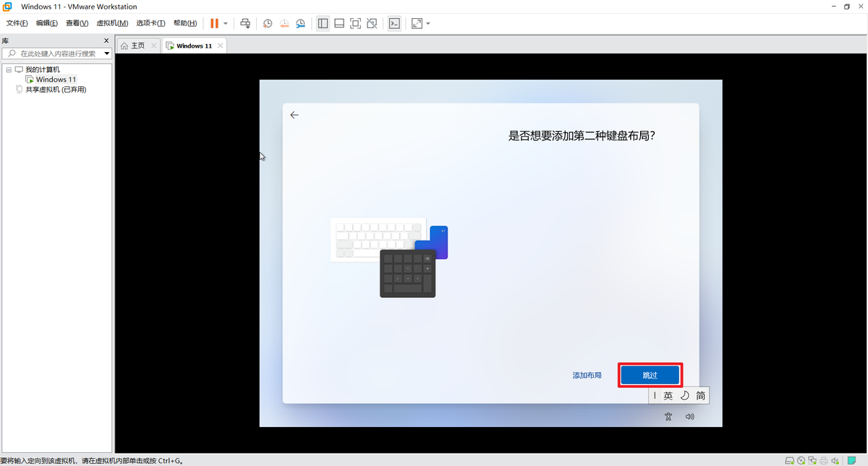
Task: Collapse the 我的计算机 tree node
Action: (9, 69)
